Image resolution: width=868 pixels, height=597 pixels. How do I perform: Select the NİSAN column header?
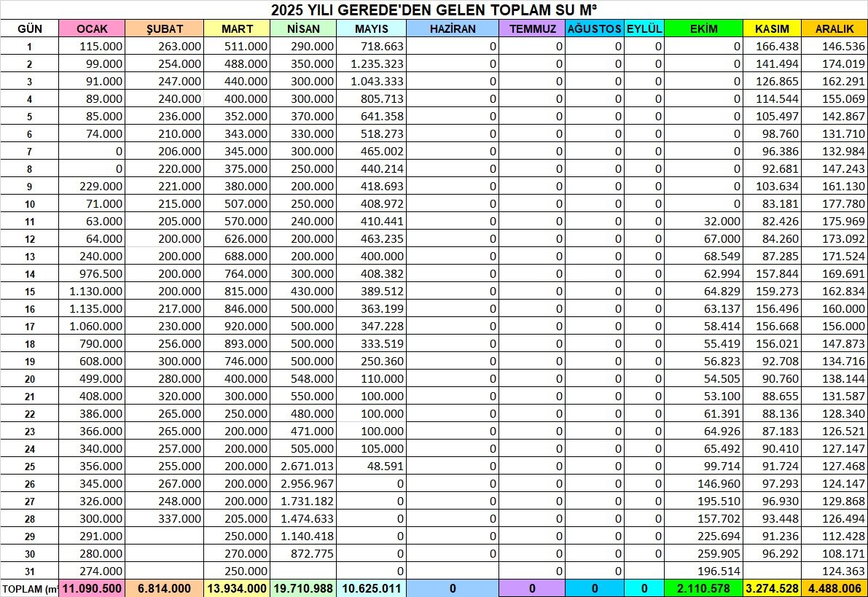click(x=302, y=29)
